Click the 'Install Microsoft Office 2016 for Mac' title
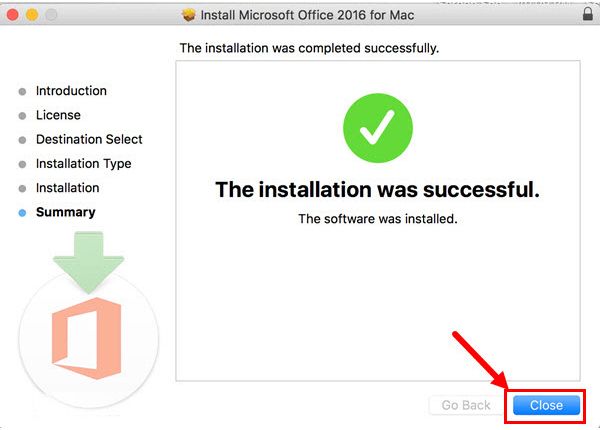This screenshot has height=430, width=600. [x=307, y=15]
